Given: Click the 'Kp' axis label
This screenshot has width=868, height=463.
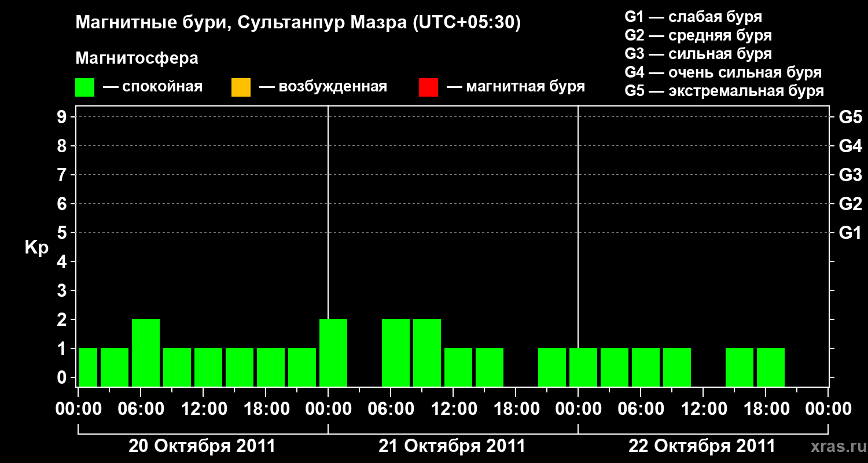Looking at the screenshot, I should tap(36, 248).
